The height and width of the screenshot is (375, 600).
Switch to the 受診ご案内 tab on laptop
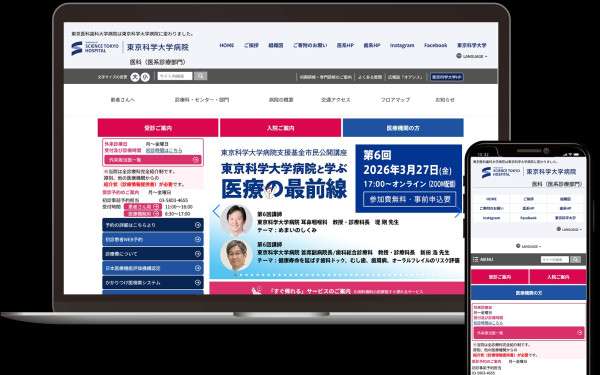point(158,128)
